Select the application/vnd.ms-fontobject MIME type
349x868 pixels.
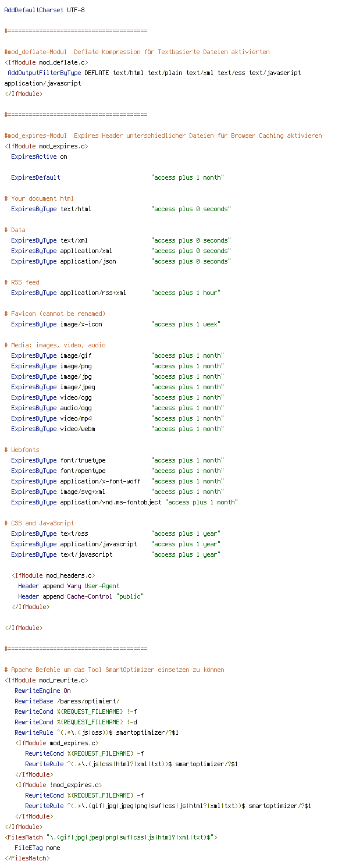coord(111,502)
